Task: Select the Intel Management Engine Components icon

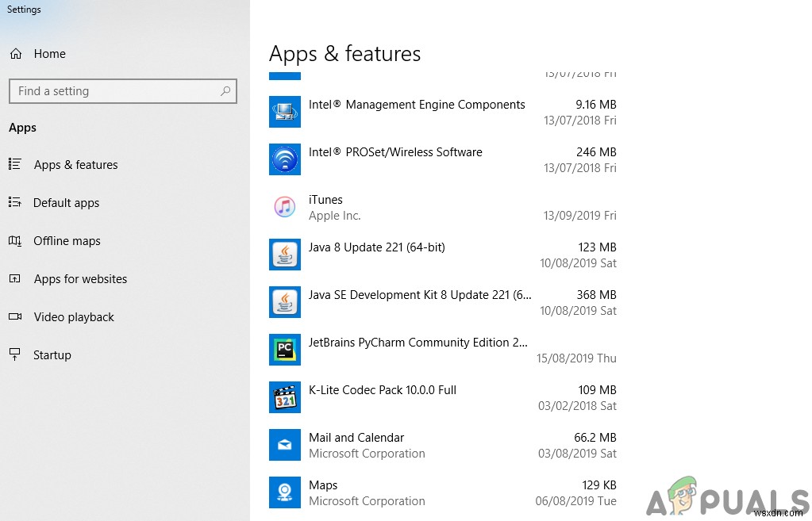Action: (x=285, y=112)
